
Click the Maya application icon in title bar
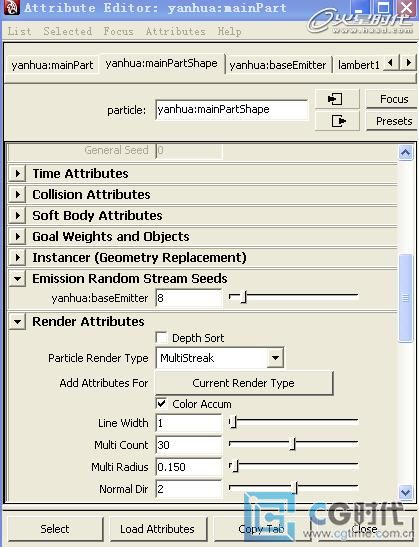click(11, 8)
